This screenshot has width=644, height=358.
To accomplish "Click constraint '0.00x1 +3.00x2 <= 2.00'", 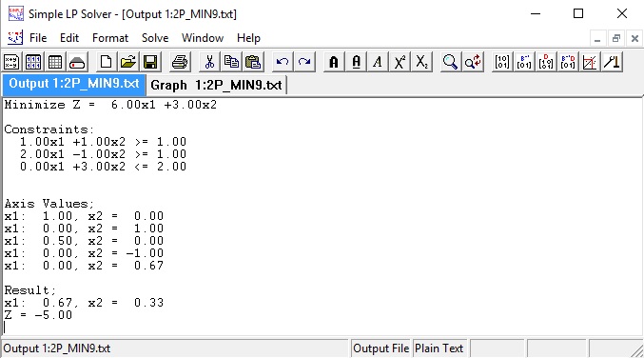I will point(103,167).
